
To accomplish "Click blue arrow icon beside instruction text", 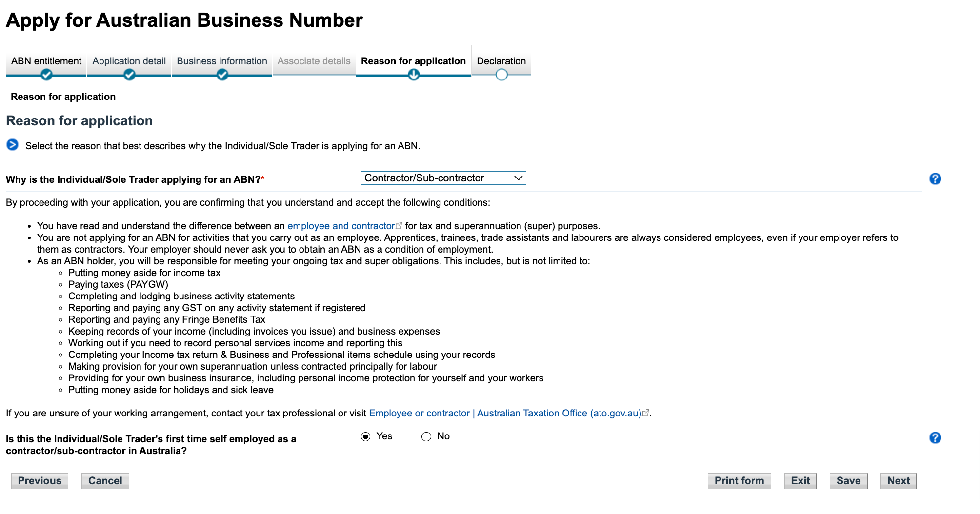I will tap(12, 145).
